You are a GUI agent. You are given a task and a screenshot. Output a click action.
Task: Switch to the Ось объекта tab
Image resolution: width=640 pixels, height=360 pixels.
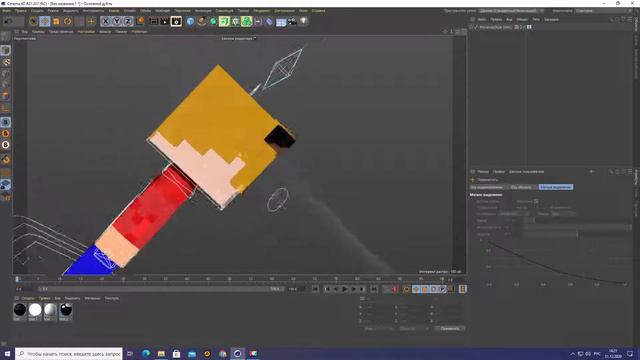521,187
